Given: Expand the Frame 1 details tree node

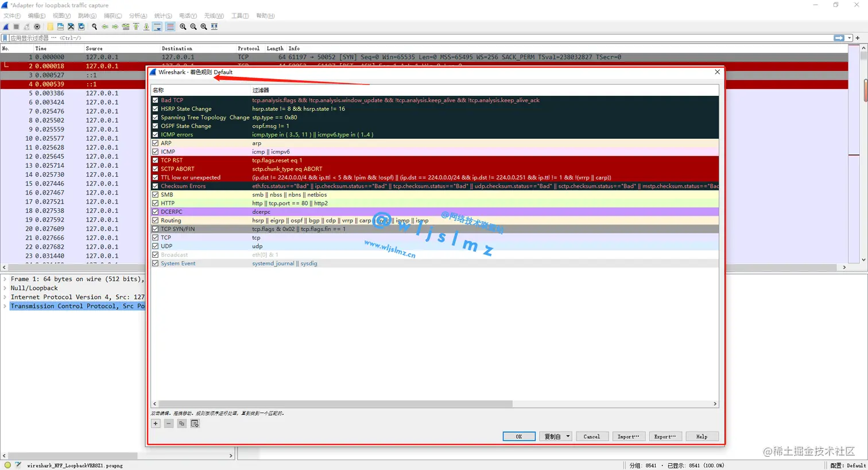Looking at the screenshot, I should 5,279.
